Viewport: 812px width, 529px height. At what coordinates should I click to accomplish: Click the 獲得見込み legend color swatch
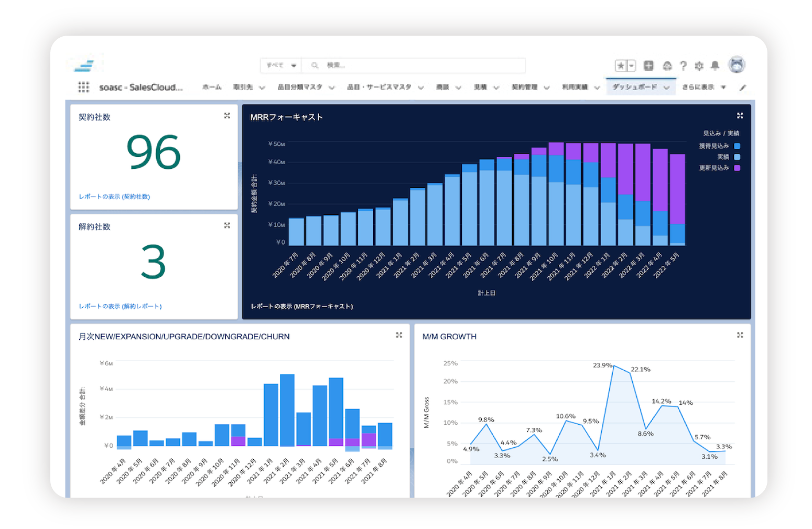737,146
